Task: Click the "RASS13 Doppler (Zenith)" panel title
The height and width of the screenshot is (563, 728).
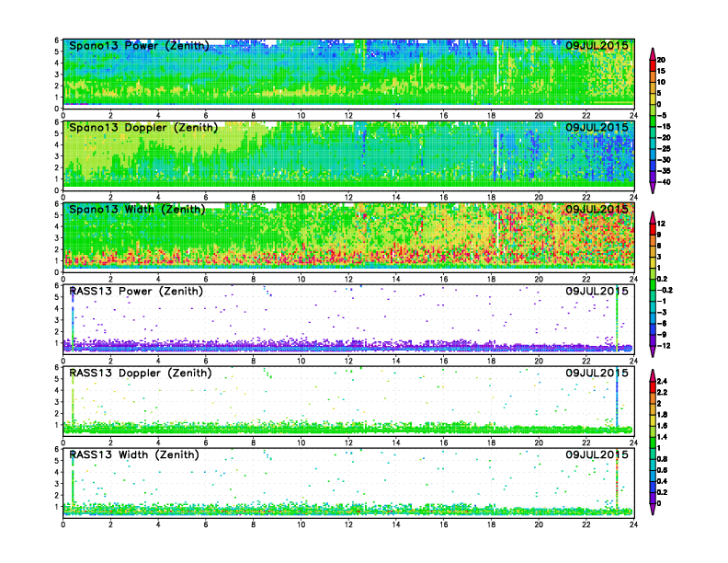Action: coord(141,373)
